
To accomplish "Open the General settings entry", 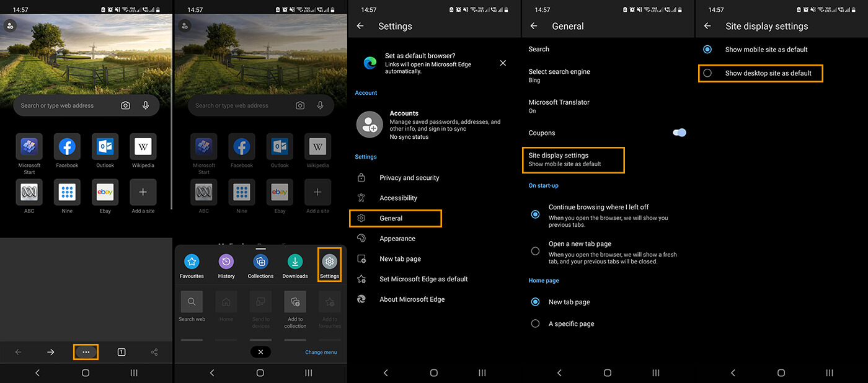I will [x=396, y=218].
